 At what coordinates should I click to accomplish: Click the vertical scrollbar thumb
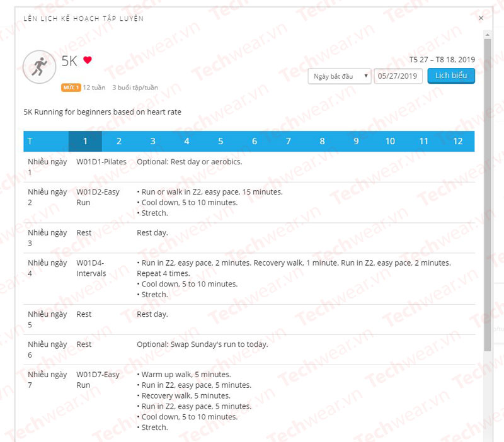488,195
